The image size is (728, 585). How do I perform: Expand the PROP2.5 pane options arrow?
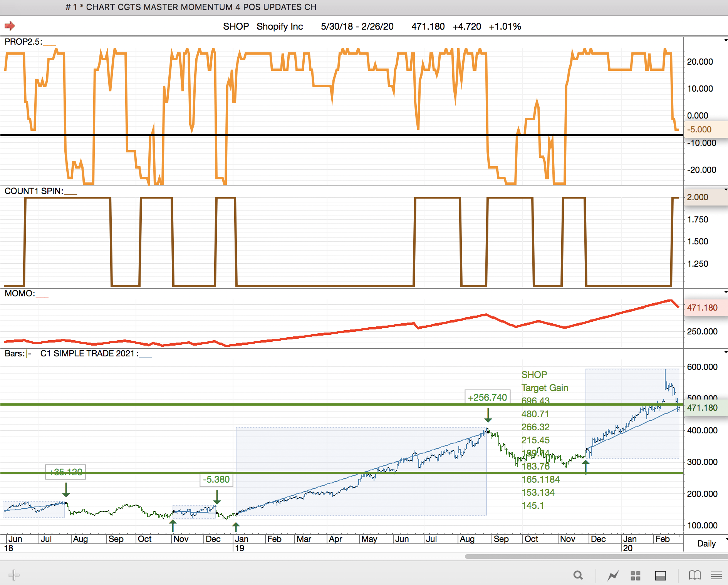point(726,40)
